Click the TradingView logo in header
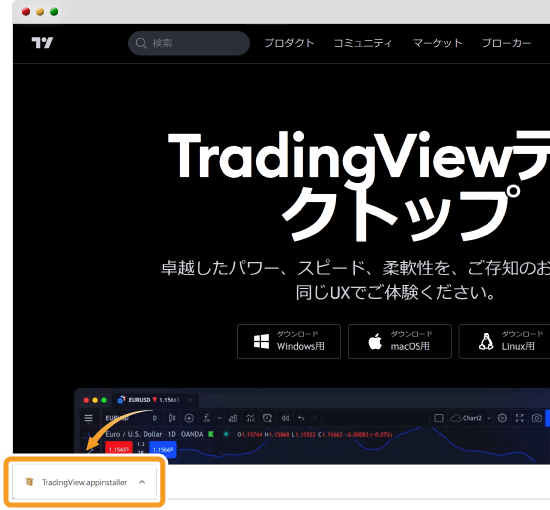Screen dimensions: 550x510 42,43
